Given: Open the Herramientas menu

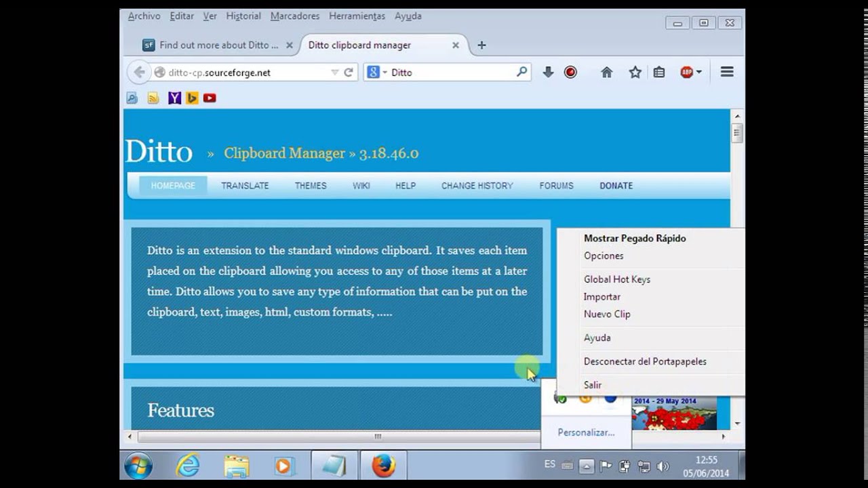Looking at the screenshot, I should (x=357, y=16).
